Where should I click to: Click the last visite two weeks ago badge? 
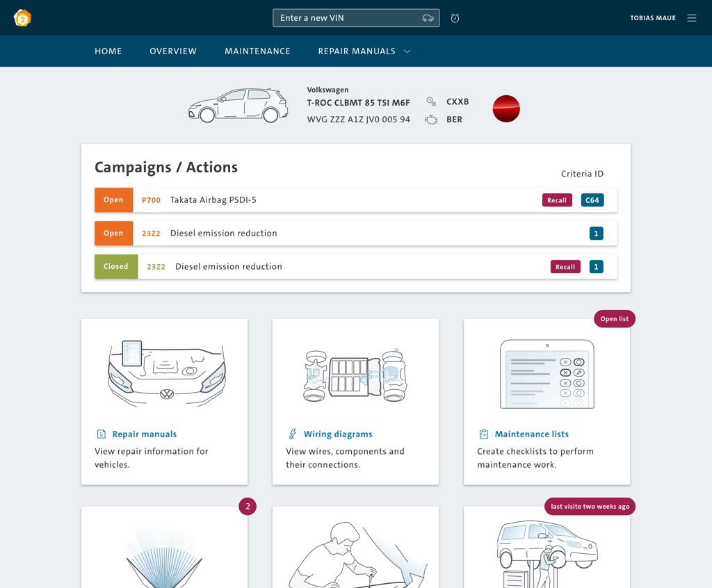coord(590,506)
